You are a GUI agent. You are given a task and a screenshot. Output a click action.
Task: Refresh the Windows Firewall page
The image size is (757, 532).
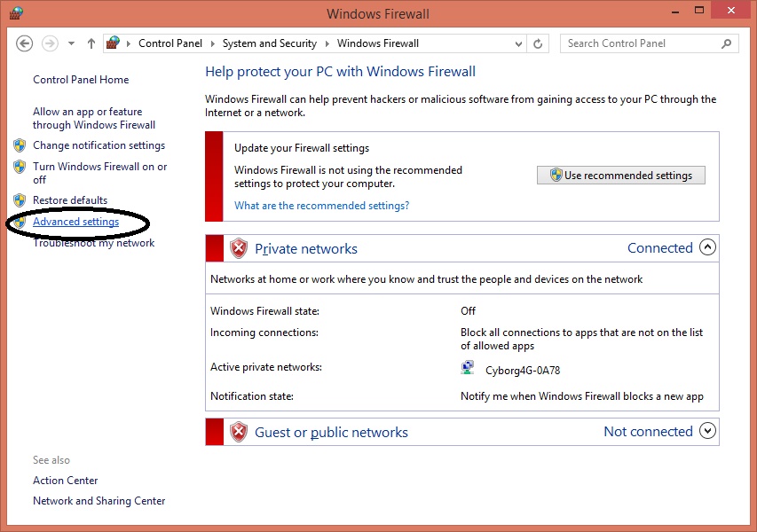tap(538, 44)
